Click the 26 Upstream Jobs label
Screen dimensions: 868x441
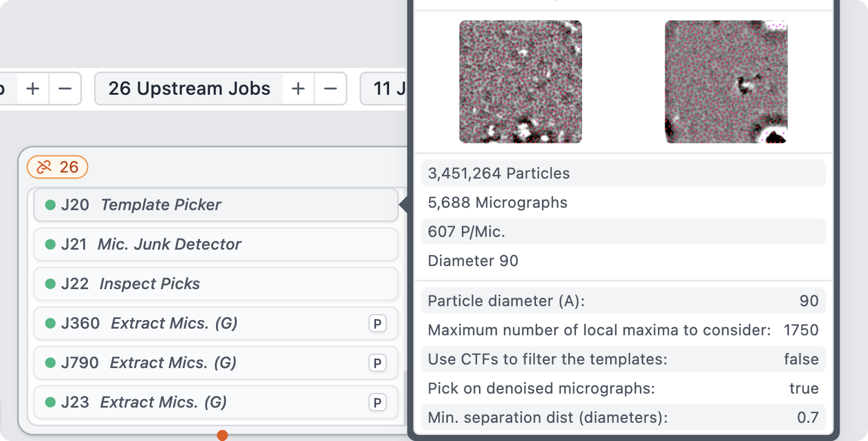point(189,89)
